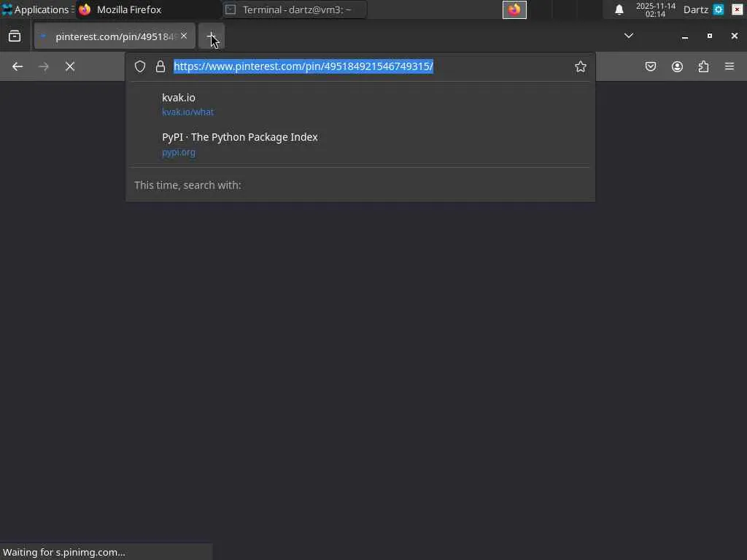Open the Save to Pocket button
This screenshot has width=747, height=560.
651,66
